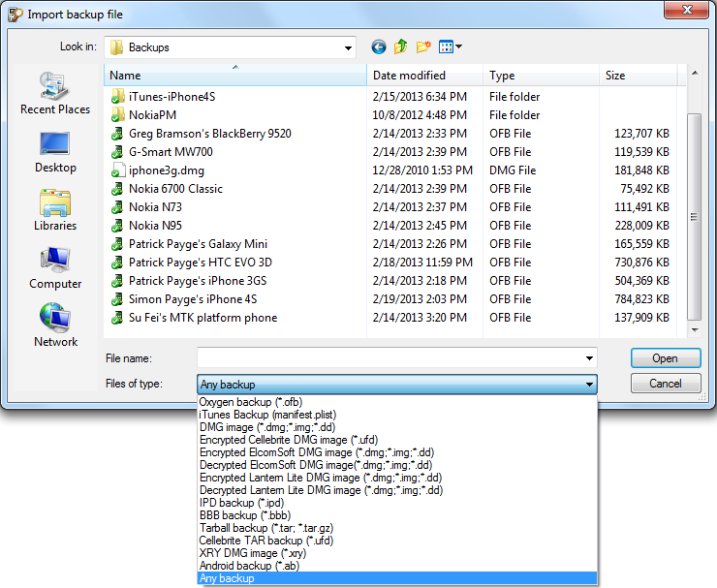Viewport: 717px width, 588px height.
Task: Select Su Fei's MTK platform phone icon
Action: [x=117, y=318]
